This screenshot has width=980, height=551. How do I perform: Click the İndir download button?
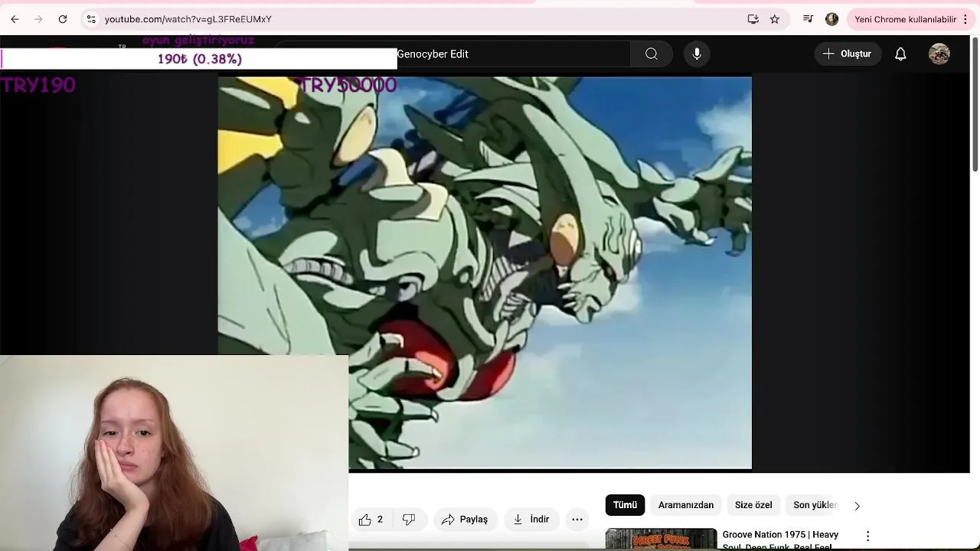531,520
